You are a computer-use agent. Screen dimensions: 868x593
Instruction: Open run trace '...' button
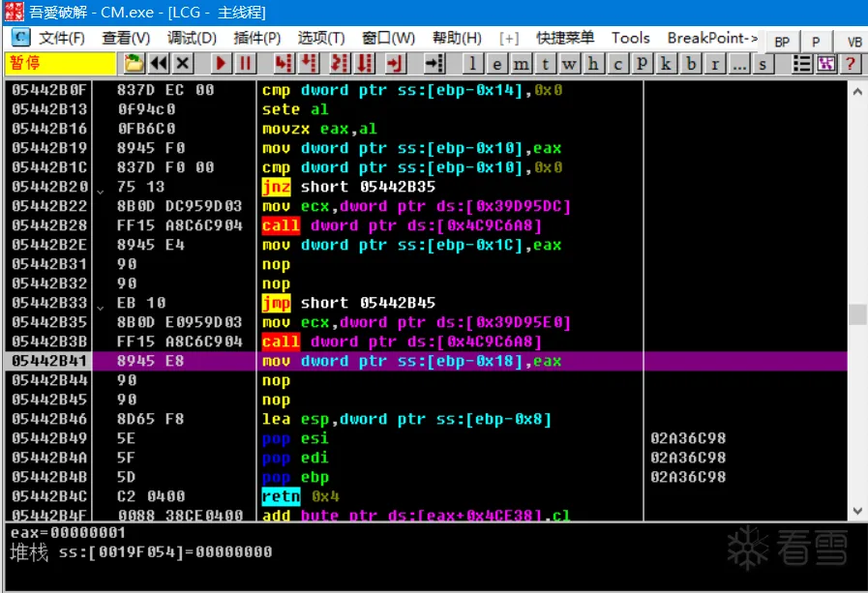tap(739, 64)
